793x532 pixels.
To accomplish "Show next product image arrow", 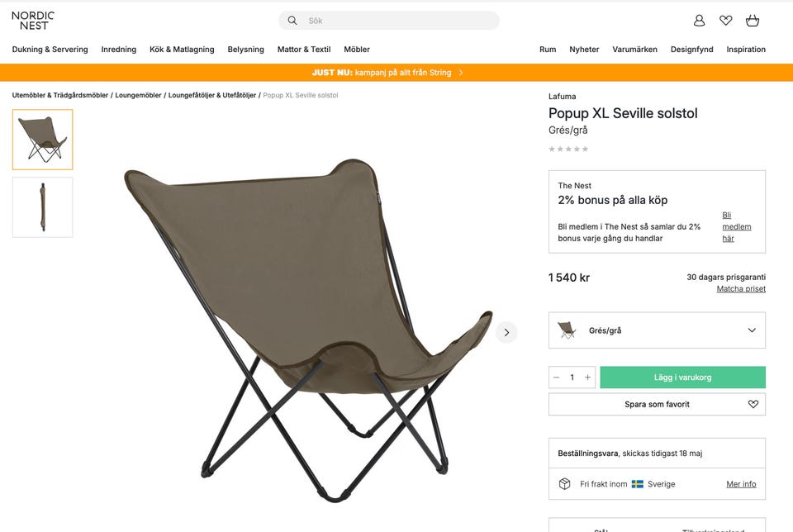I will [x=506, y=332].
